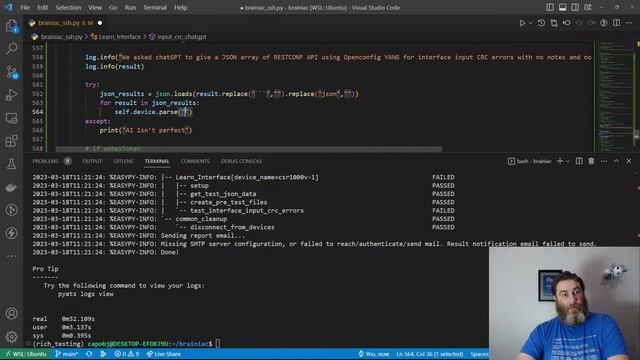Click the code minimap
Screen dimensions: 640x360
(615, 96)
